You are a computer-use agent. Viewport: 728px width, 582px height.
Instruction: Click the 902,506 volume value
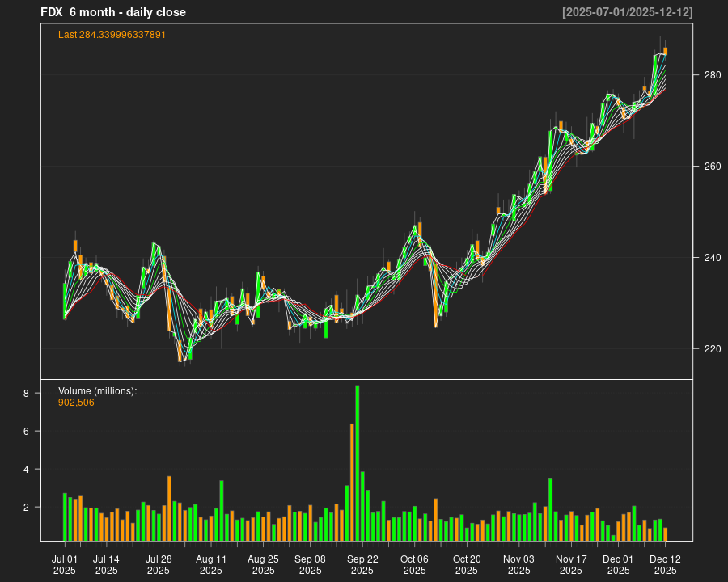[x=77, y=403]
